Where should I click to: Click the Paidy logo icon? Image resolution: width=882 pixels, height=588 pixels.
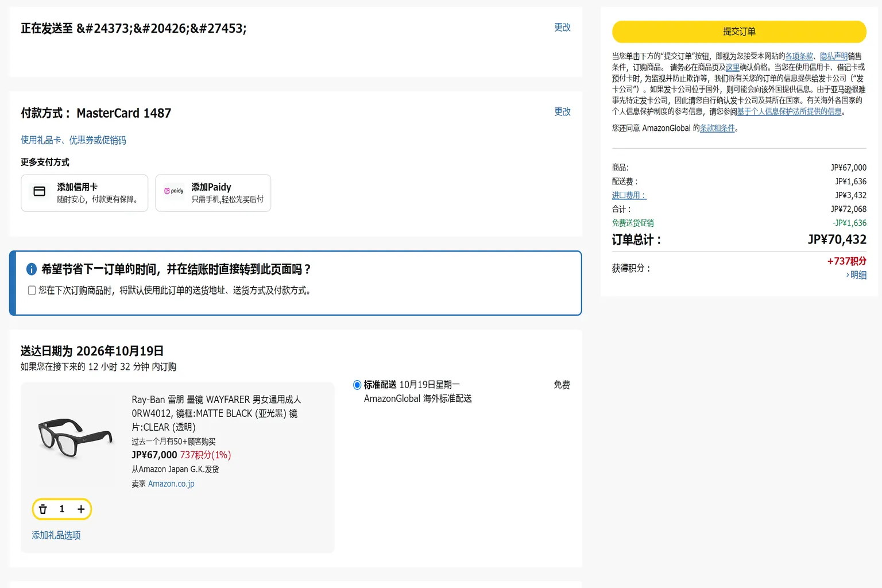[x=174, y=191]
